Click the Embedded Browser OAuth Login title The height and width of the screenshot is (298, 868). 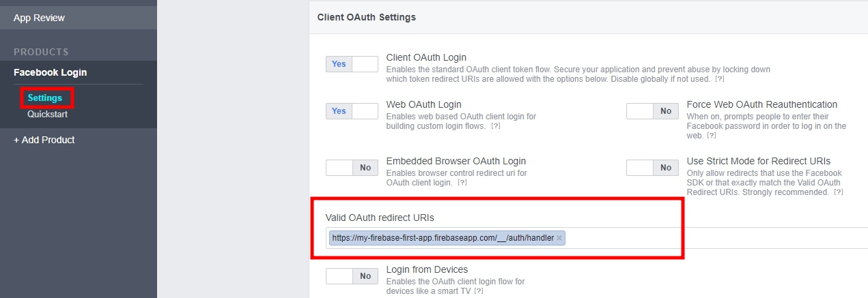[456, 161]
